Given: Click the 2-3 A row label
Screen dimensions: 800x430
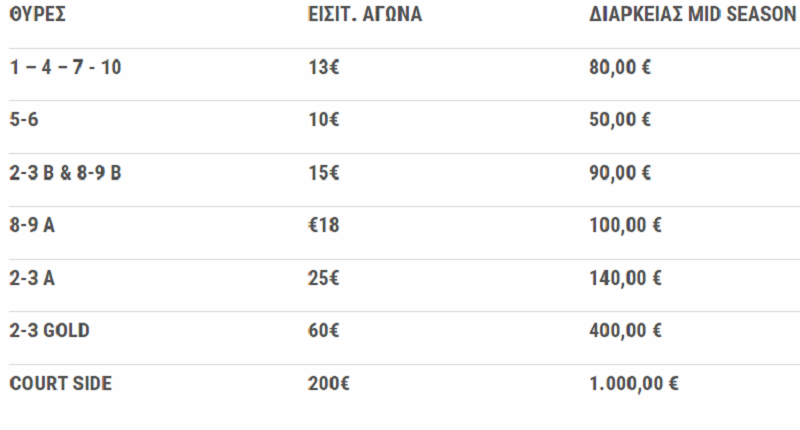Looking at the screenshot, I should (x=32, y=278).
